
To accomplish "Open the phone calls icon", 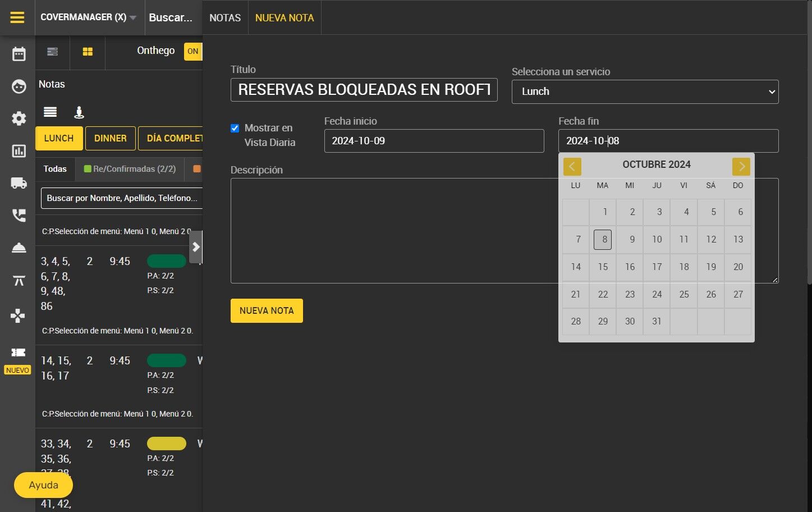I will 19,216.
